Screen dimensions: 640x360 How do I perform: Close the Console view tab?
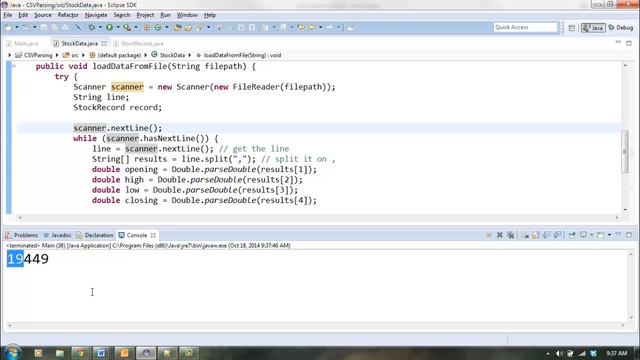point(153,235)
